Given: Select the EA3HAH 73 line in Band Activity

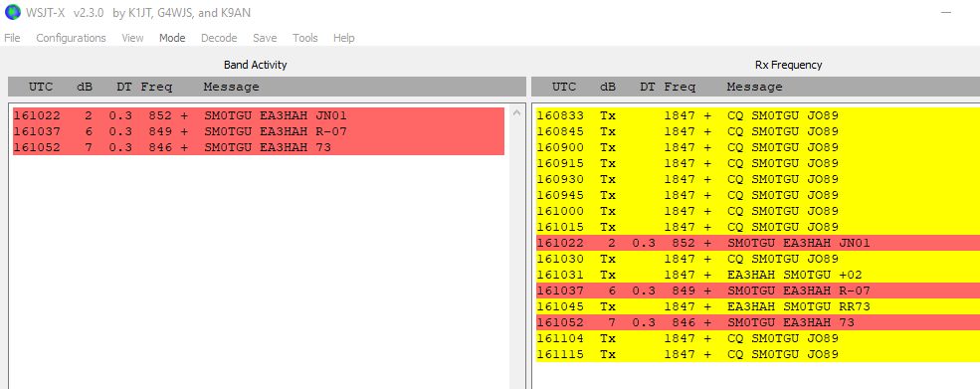Looking at the screenshot, I should pyautogui.click(x=258, y=147).
